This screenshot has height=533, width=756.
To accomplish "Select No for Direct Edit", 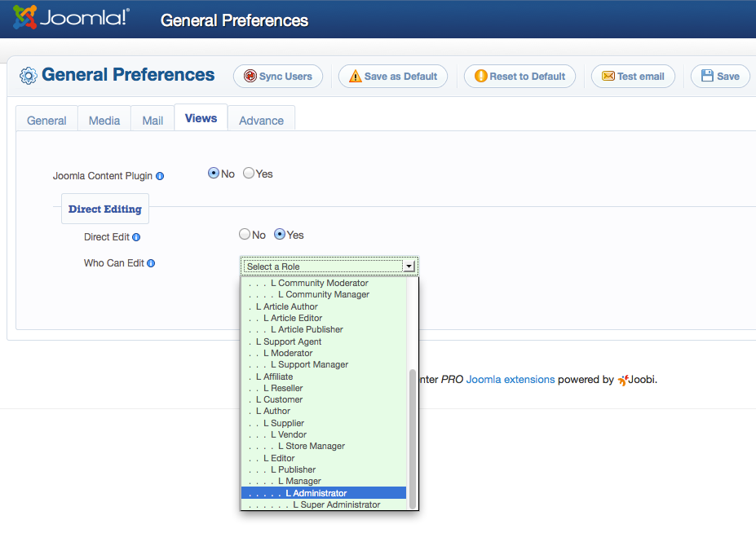I will click(245, 235).
